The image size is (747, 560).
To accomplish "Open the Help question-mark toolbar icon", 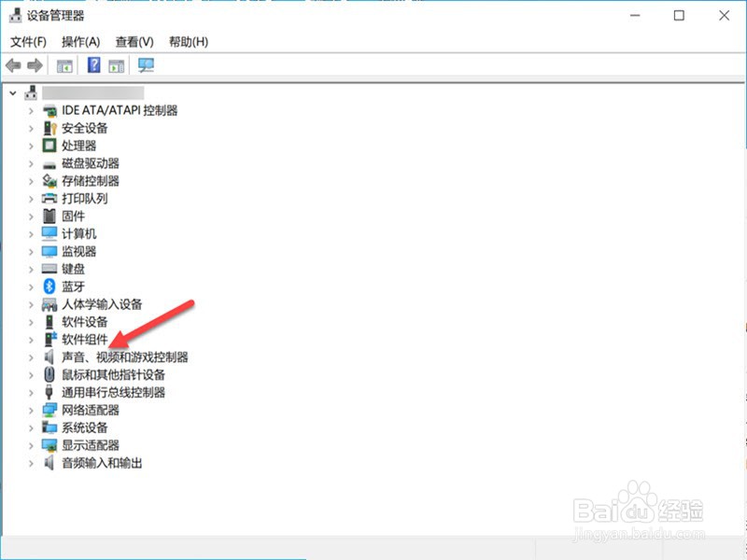I will (x=94, y=65).
